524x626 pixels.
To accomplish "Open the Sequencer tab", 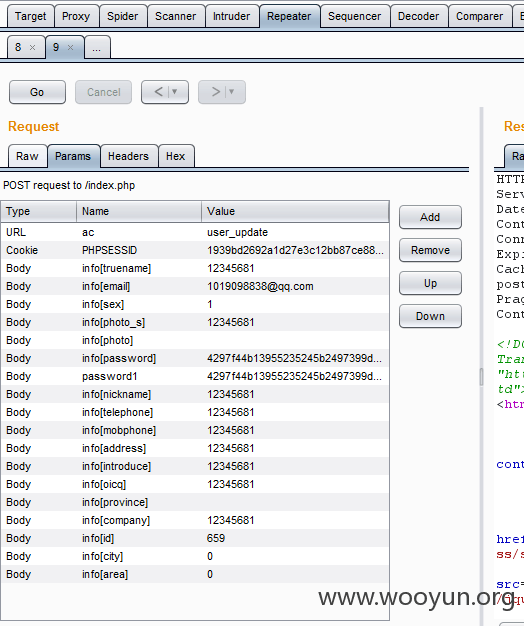I will pos(354,16).
